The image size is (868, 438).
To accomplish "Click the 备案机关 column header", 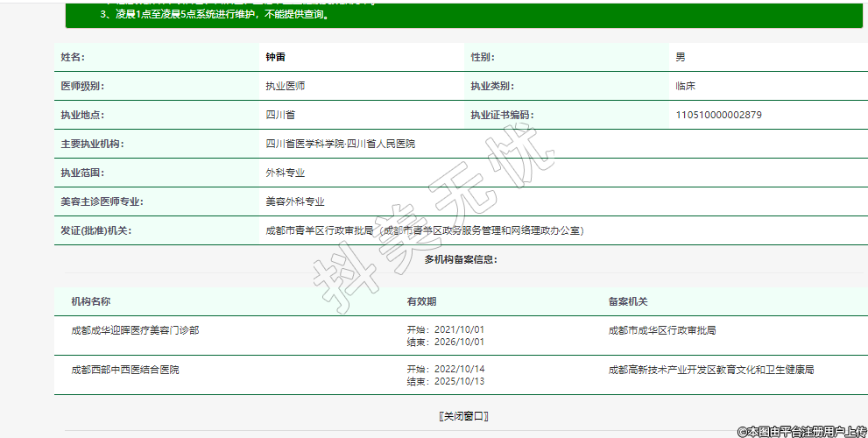I will click(628, 301).
